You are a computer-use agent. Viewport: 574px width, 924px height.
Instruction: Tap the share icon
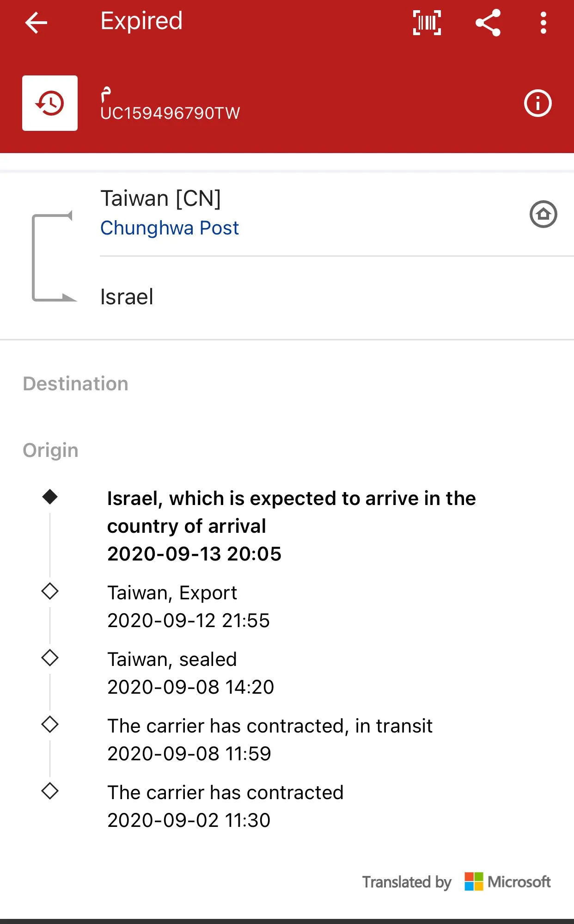pos(488,23)
